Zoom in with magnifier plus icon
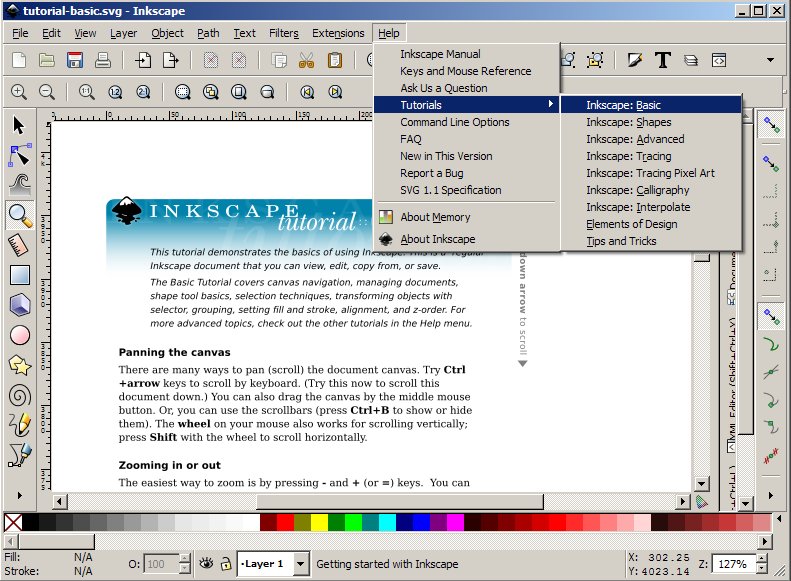The width and height of the screenshot is (791, 581). [19, 92]
